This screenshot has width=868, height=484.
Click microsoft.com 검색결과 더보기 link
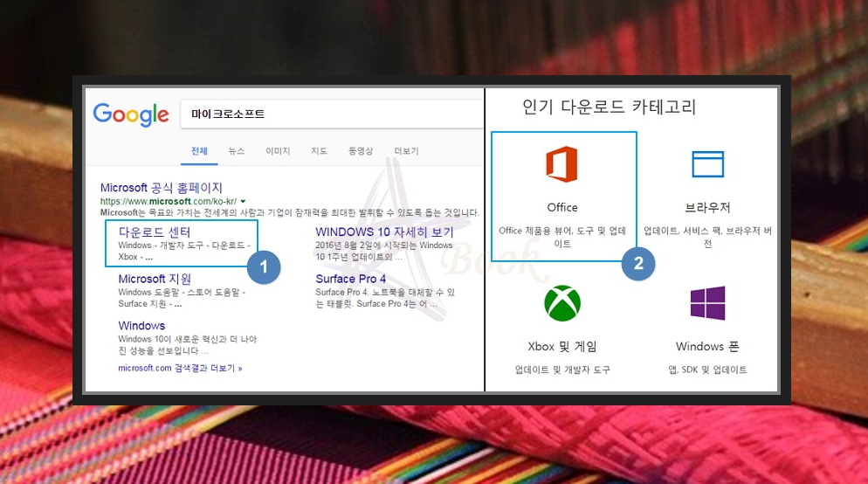point(180,369)
